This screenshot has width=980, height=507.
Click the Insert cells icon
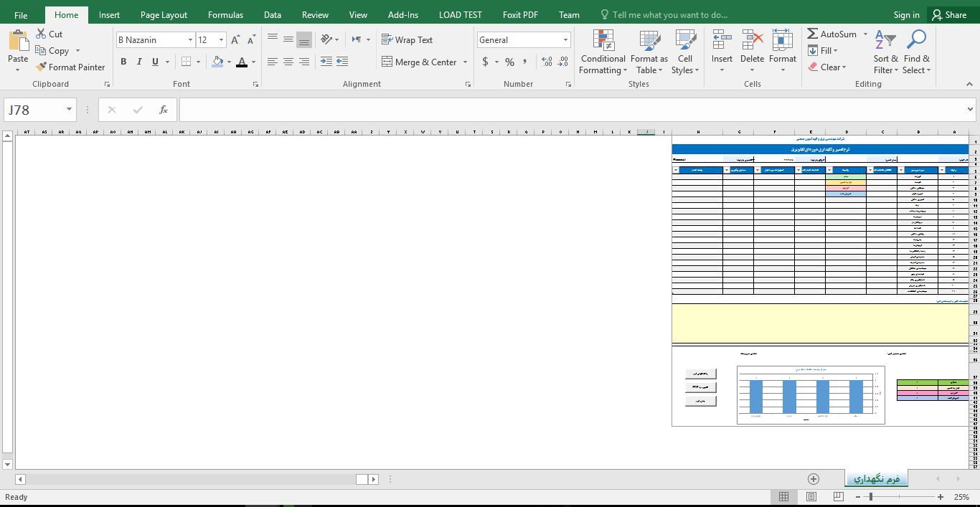(x=722, y=41)
